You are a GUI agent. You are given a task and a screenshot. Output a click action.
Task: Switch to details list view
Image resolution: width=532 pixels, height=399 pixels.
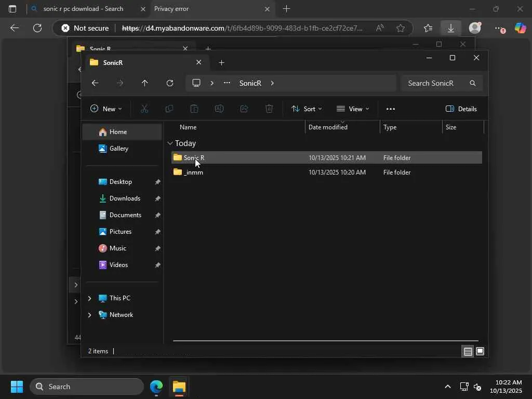(468, 351)
